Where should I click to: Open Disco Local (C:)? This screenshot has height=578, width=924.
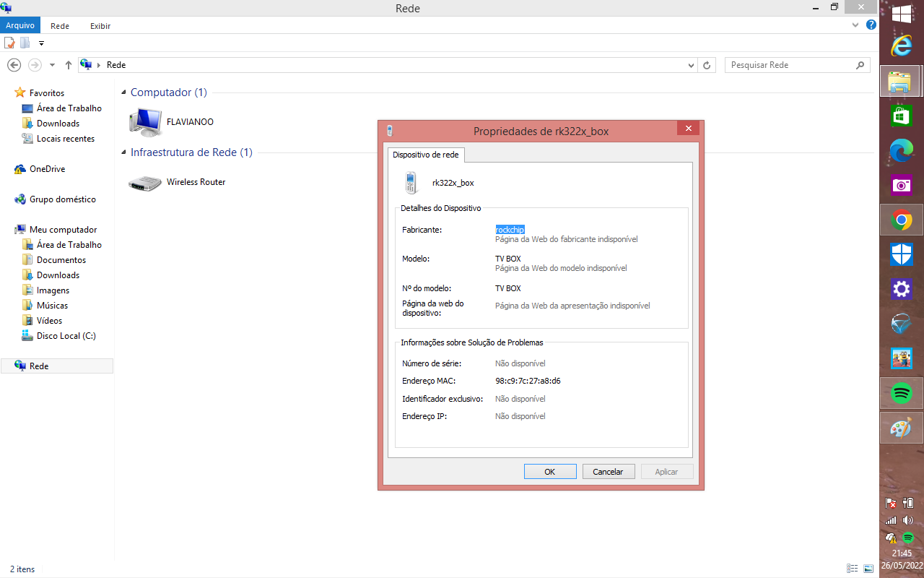(66, 336)
